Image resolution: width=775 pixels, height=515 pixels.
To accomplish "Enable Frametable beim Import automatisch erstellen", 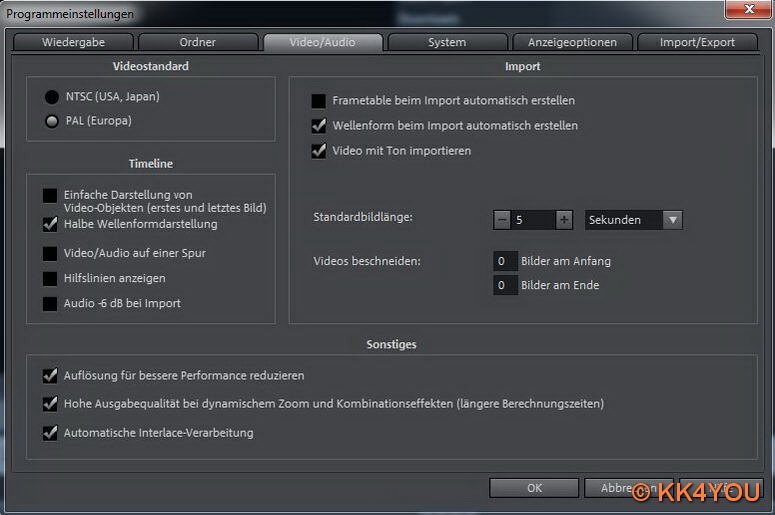I will [318, 101].
